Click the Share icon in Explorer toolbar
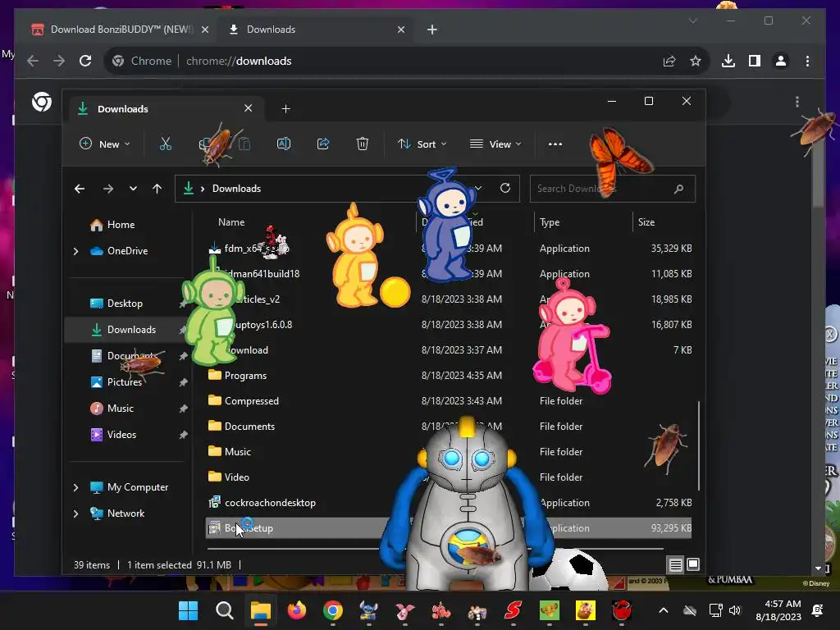Viewport: 840px width, 630px height. 323,144
